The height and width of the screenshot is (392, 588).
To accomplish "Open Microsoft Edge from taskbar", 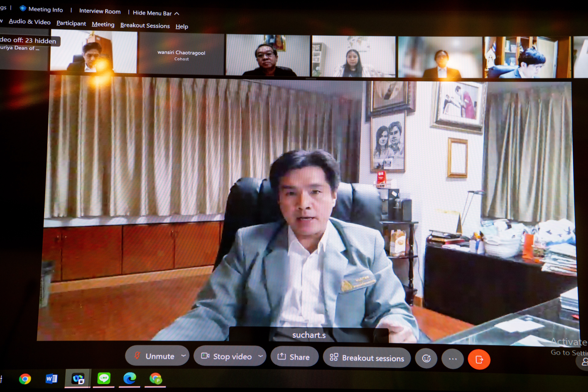I will 130,378.
